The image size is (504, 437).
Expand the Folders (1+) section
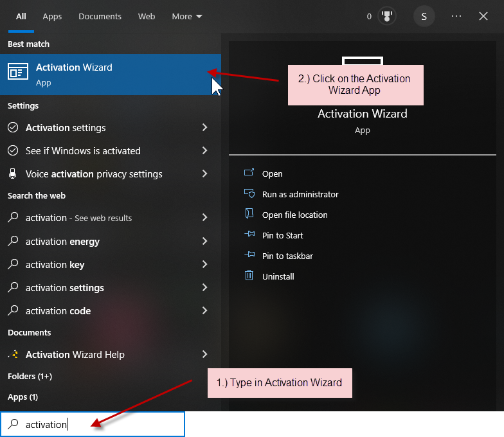tap(30, 377)
